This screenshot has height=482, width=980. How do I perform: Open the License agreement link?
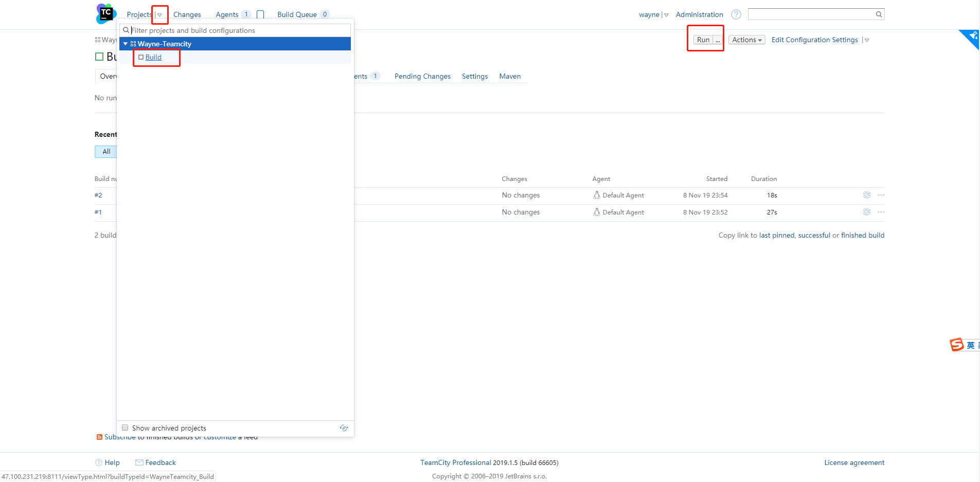(x=854, y=462)
